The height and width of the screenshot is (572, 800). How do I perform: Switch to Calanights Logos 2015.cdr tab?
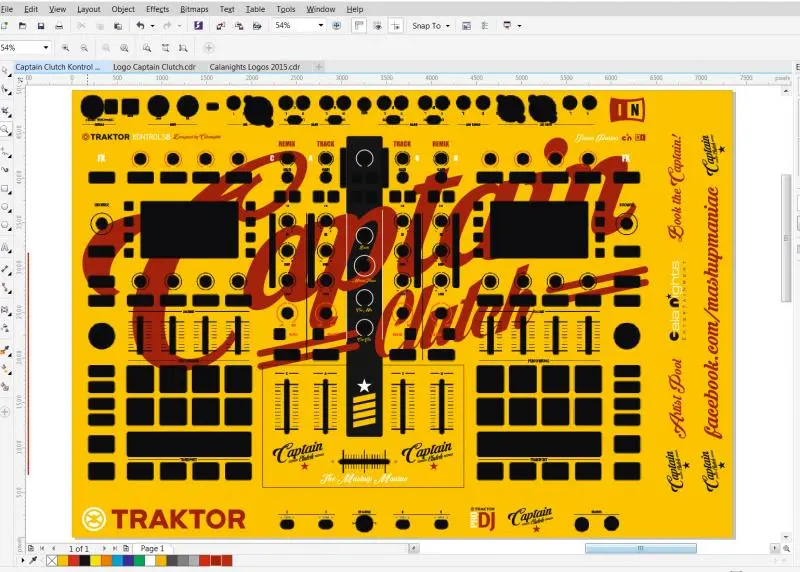coord(254,66)
